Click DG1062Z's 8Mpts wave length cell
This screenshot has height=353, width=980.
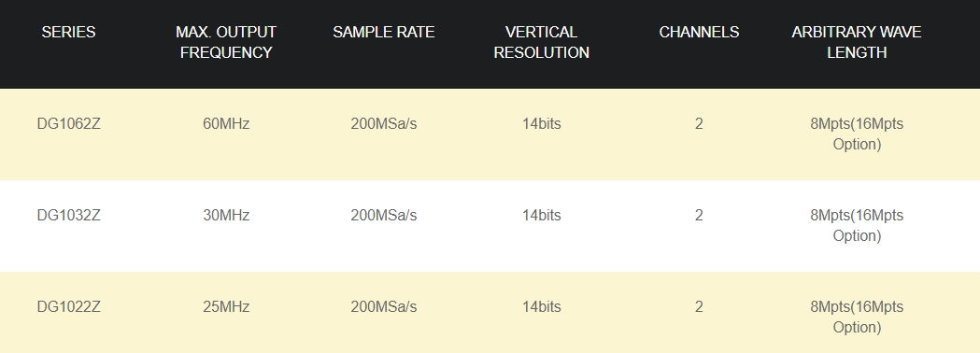[857, 134]
